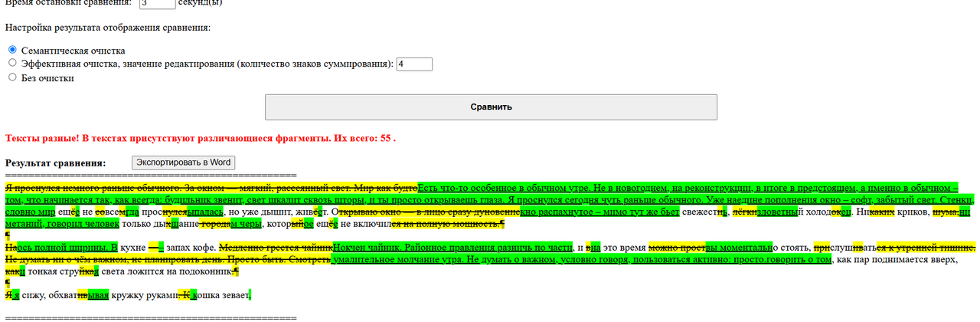Click the struck-through "Я проснулся немного раньше обычного" text
This screenshot has width=980, height=322.
tap(93, 188)
